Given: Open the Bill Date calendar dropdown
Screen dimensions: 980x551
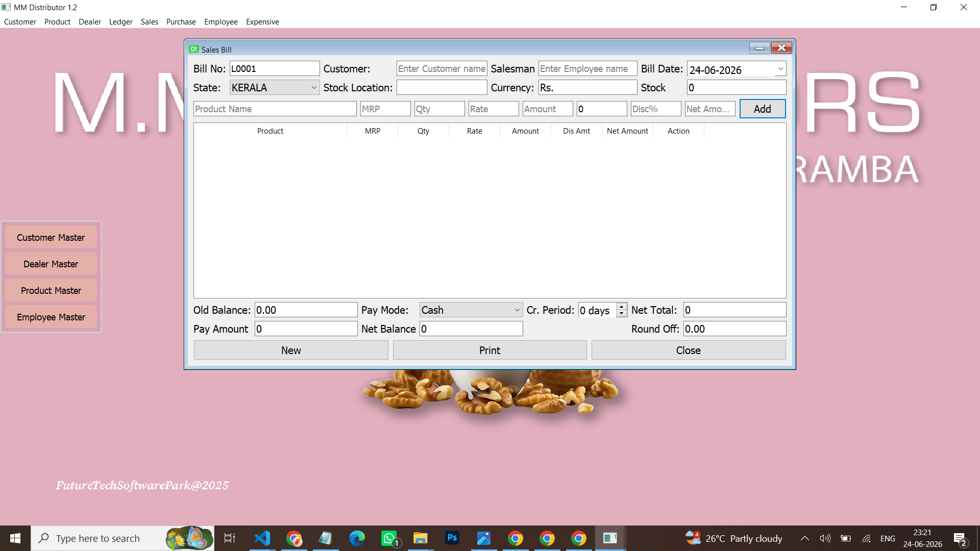Looking at the screenshot, I should point(780,69).
